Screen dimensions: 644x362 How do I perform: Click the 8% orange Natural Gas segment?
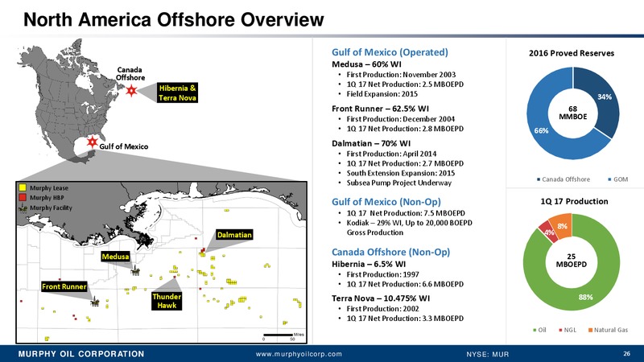click(562, 226)
